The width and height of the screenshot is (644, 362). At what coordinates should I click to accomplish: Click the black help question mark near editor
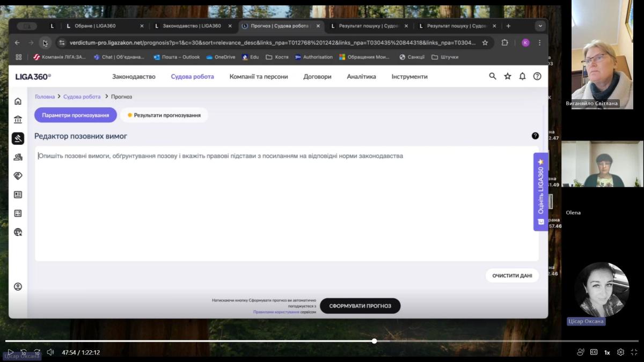pyautogui.click(x=535, y=136)
